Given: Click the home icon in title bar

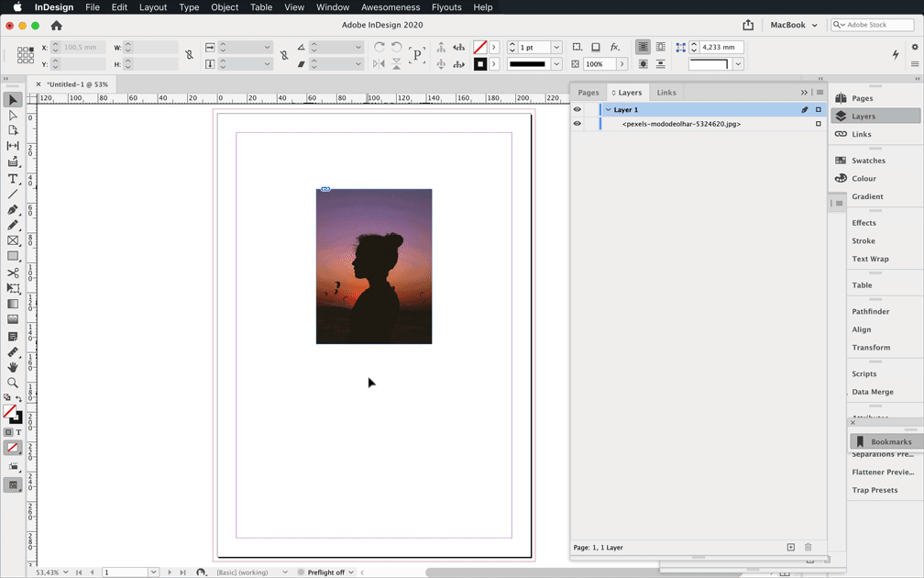Looking at the screenshot, I should (x=57, y=26).
